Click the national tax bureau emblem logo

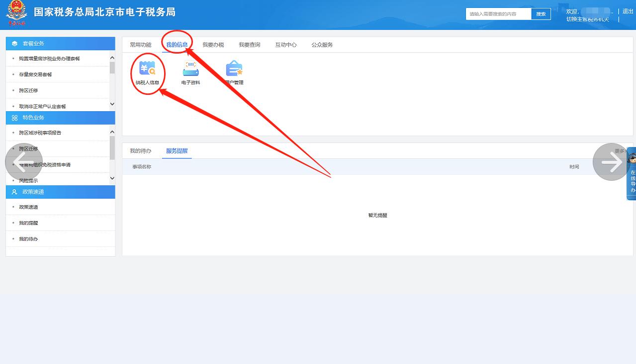click(16, 12)
